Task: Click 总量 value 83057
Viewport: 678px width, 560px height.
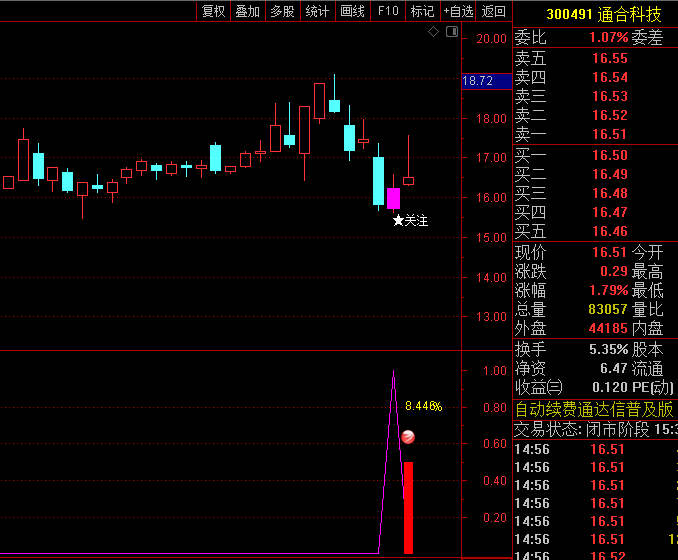Action: coord(608,309)
